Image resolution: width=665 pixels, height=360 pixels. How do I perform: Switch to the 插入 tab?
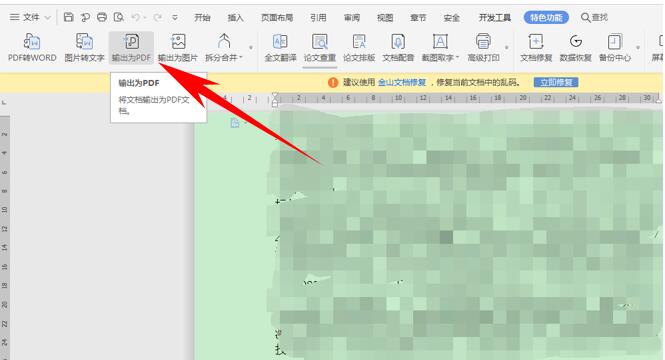pos(235,17)
